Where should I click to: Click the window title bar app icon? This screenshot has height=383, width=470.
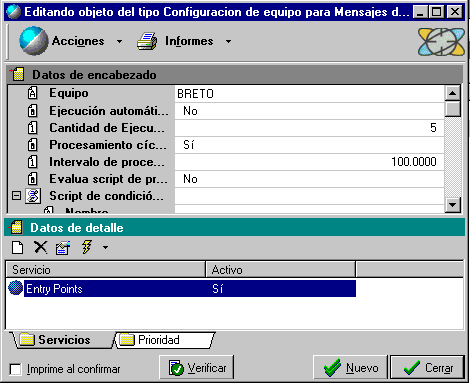[13, 12]
